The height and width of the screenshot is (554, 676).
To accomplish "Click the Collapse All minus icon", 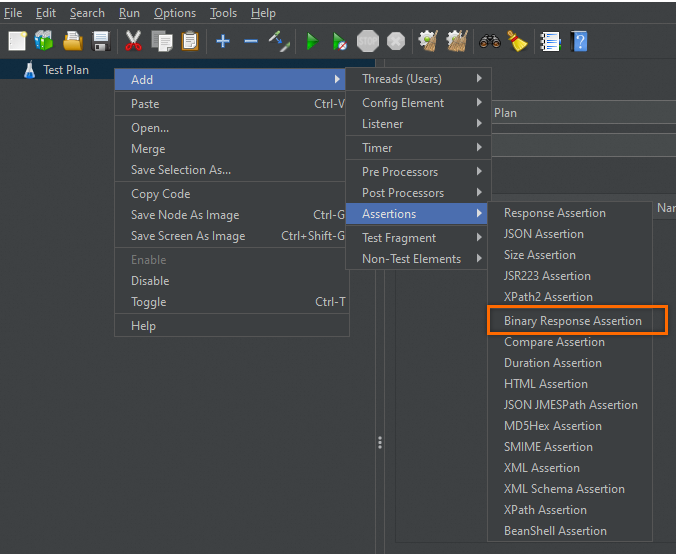I will [250, 41].
